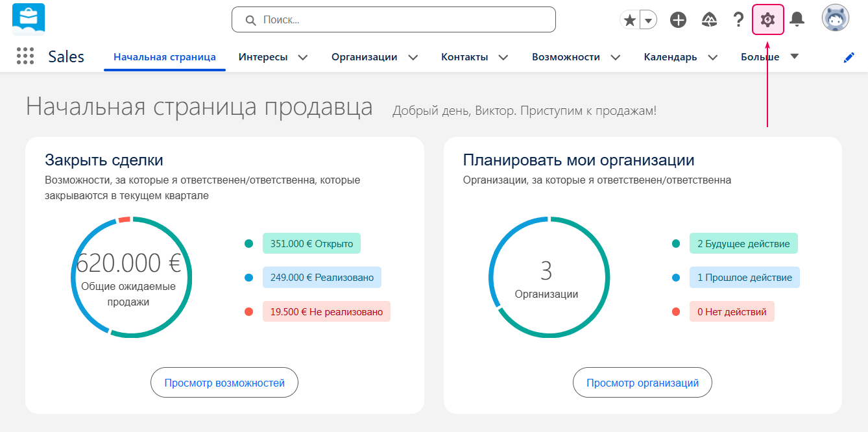Click the notifications bell icon
Image resolution: width=868 pixels, height=432 pixels.
pyautogui.click(x=797, y=19)
